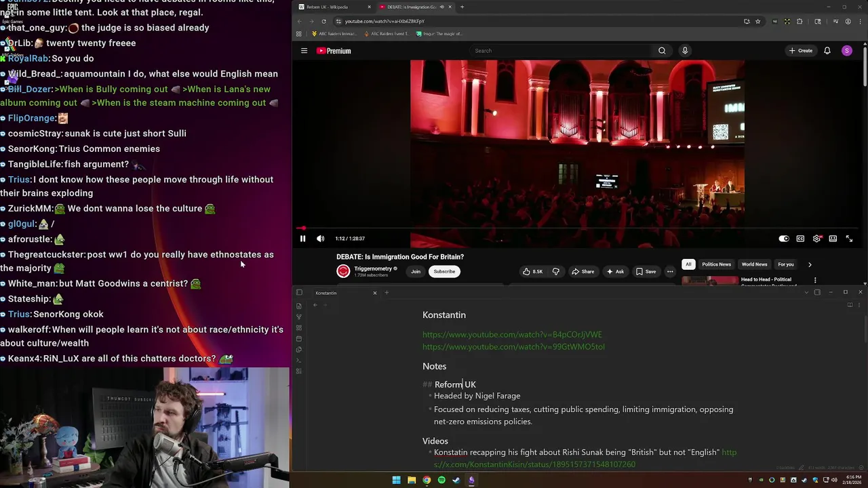This screenshot has height=488, width=868.
Task: Open the YouTube hamburger guide menu
Action: [x=304, y=51]
